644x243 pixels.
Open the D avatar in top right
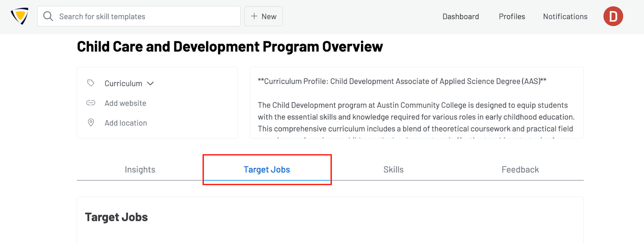(x=613, y=16)
